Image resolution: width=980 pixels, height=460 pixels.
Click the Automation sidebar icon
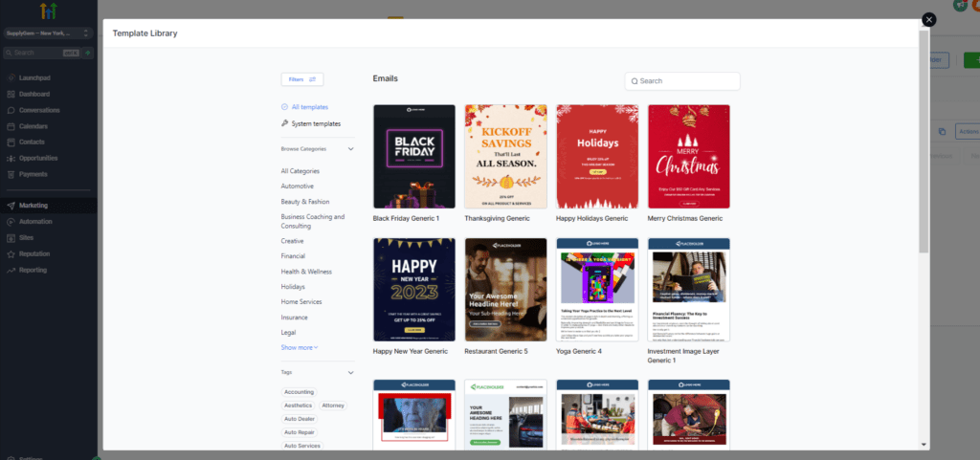click(x=11, y=222)
